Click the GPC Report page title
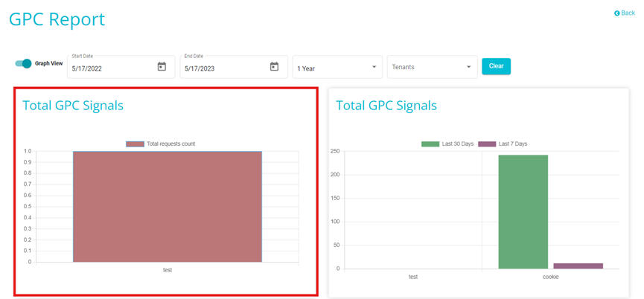 pos(57,19)
